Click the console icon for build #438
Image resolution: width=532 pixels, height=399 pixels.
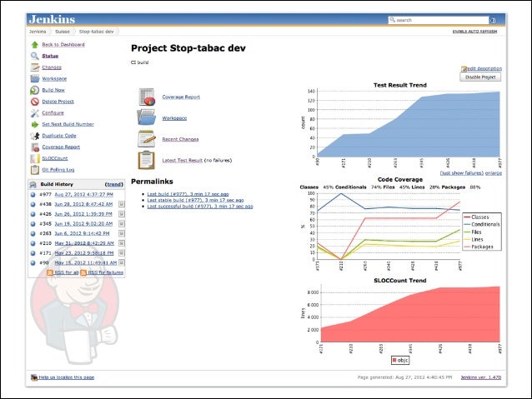pyautogui.click(x=122, y=204)
